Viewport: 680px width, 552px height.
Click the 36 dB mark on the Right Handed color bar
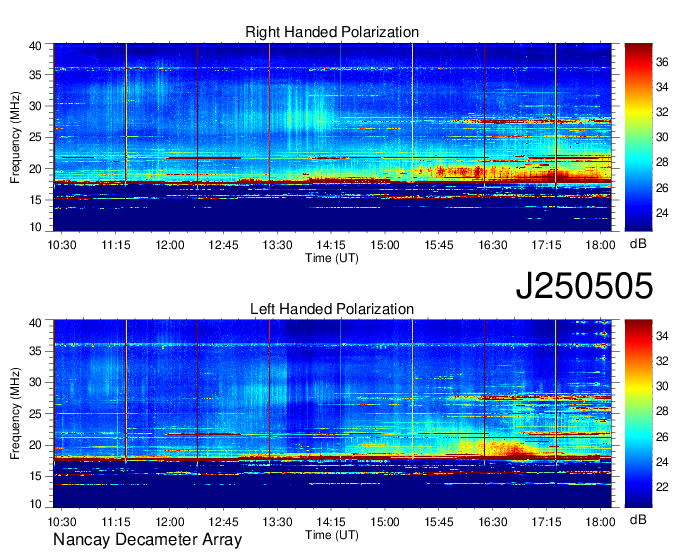(x=662, y=62)
